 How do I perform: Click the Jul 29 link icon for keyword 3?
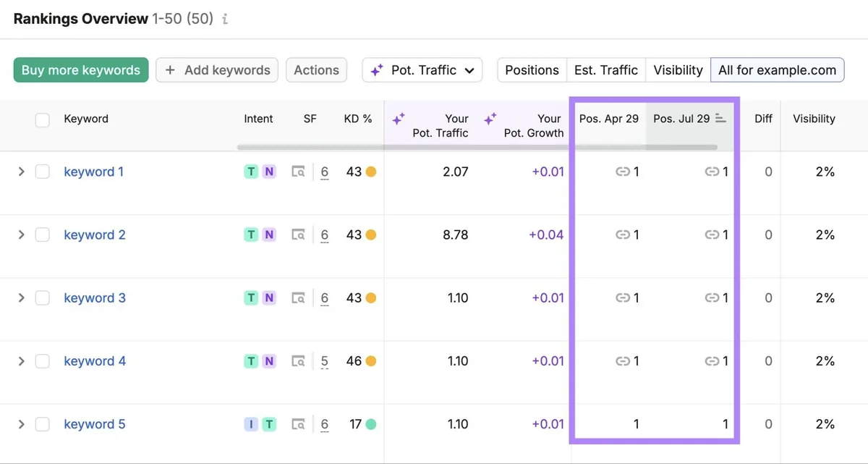pos(712,298)
